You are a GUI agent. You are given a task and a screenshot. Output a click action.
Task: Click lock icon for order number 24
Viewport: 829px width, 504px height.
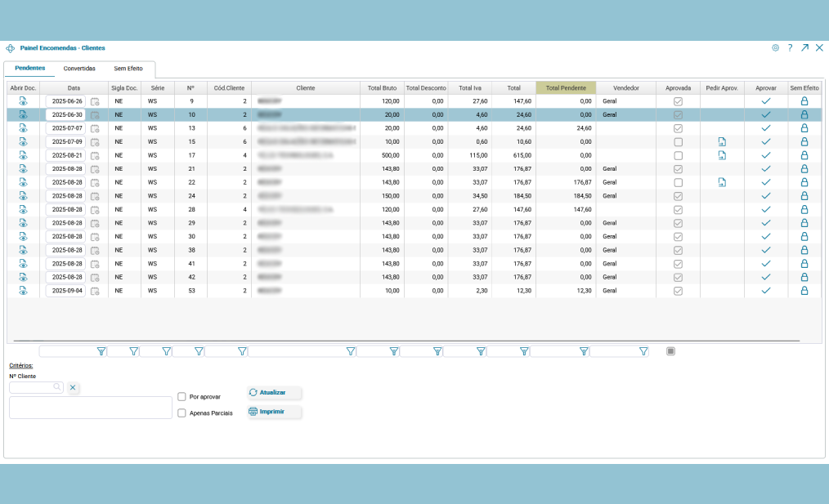804,196
